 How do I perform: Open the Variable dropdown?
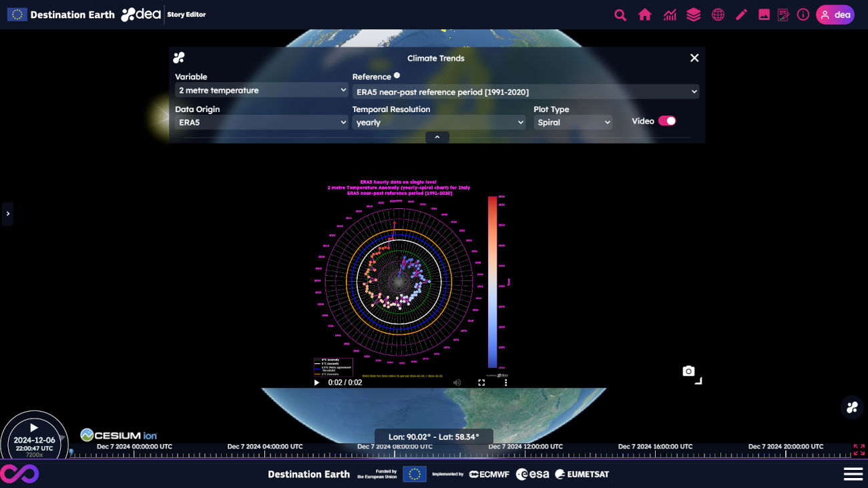[261, 90]
